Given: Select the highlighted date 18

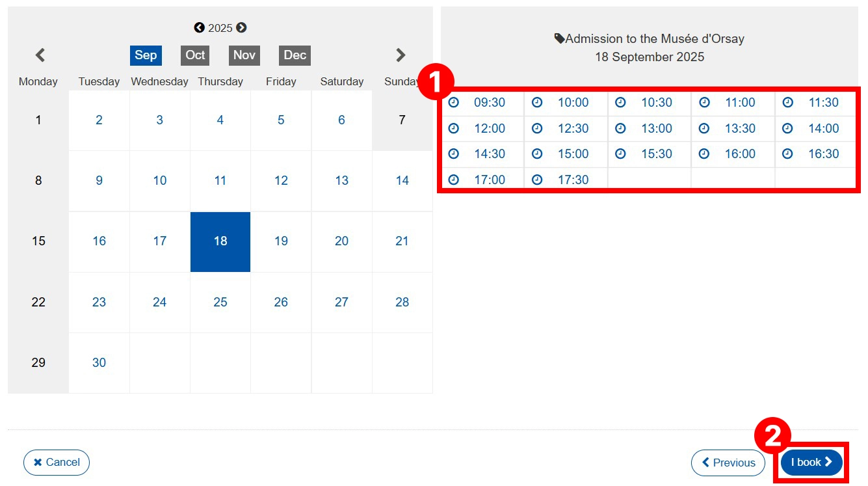Looking at the screenshot, I should click(x=220, y=241).
